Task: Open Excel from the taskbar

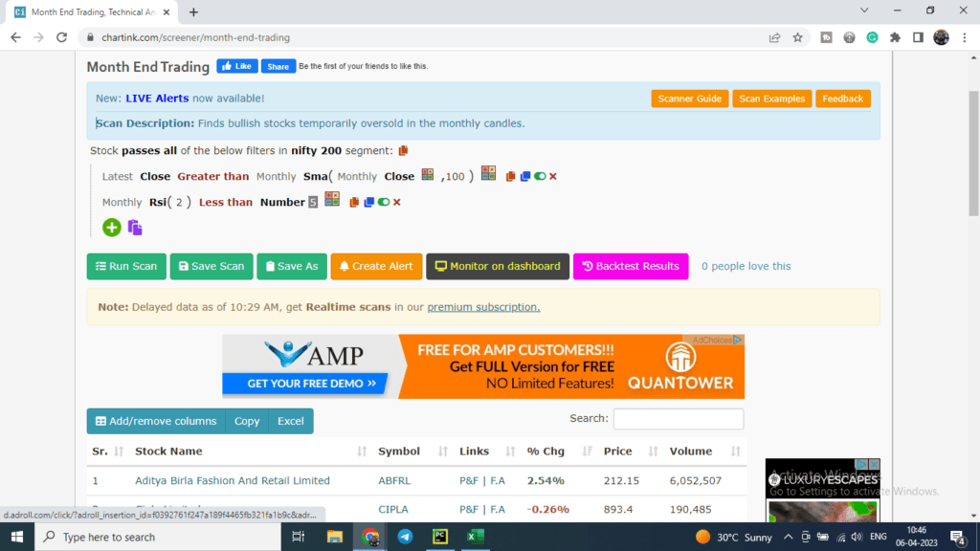Action: click(476, 537)
